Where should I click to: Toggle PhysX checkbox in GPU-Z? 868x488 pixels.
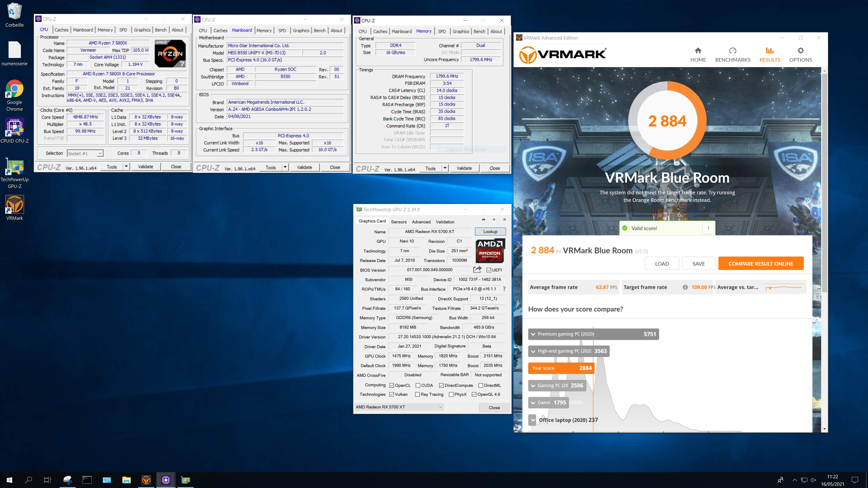(x=451, y=394)
